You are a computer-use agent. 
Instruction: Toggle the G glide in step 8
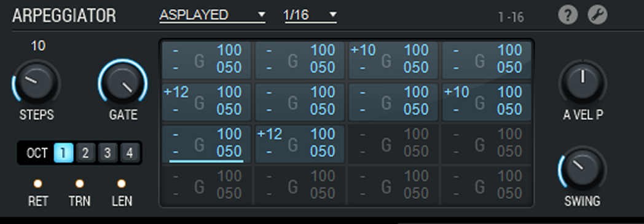(480, 103)
